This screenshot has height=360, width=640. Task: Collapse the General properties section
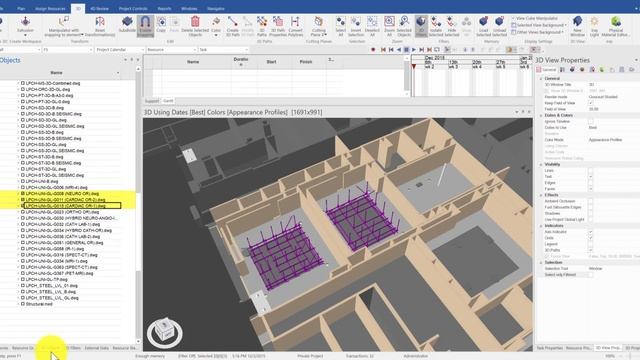[x=541, y=78]
